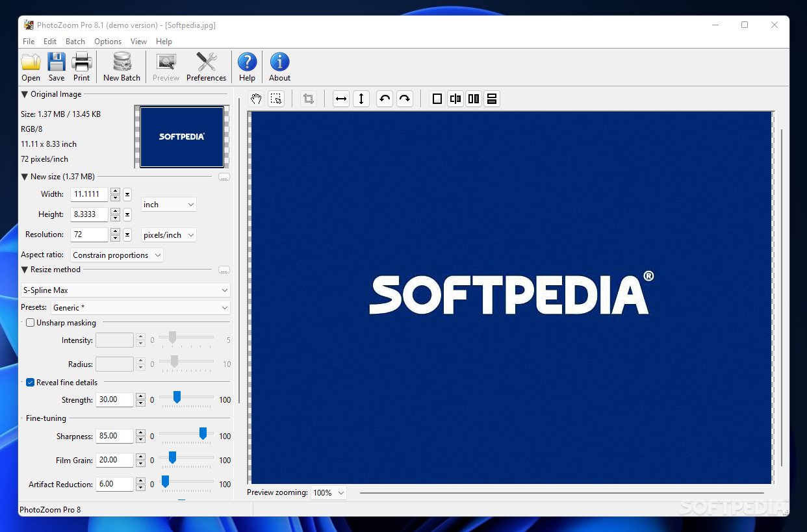This screenshot has height=532, width=807.
Task: Open the Batch menu
Action: pyautogui.click(x=75, y=42)
